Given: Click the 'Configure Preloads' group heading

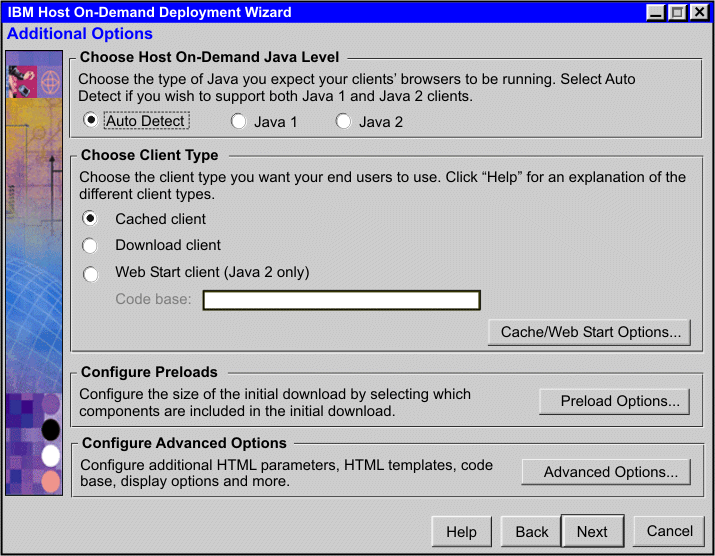Looking at the screenshot, I should point(149,372).
